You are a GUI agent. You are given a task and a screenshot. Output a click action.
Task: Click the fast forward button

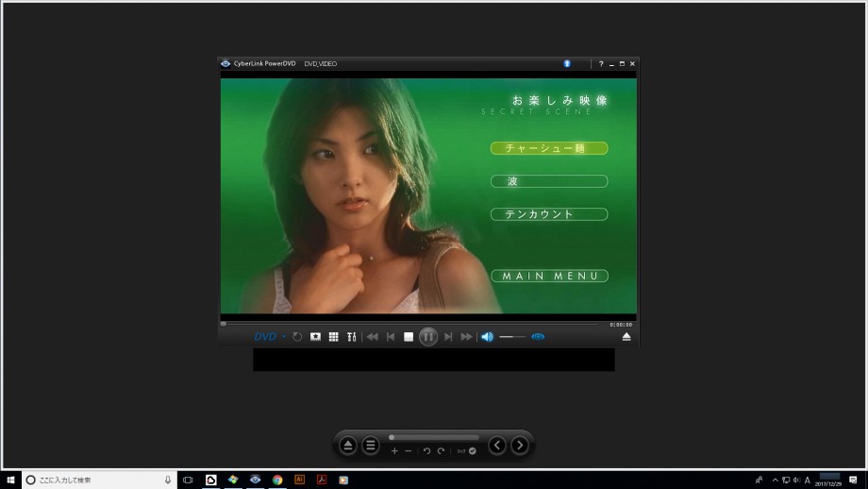(466, 337)
